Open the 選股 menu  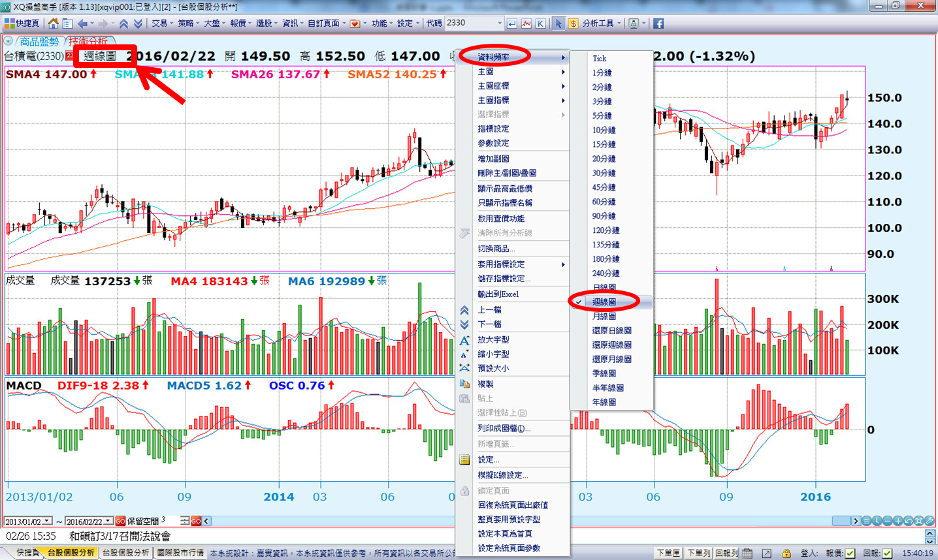267,23
